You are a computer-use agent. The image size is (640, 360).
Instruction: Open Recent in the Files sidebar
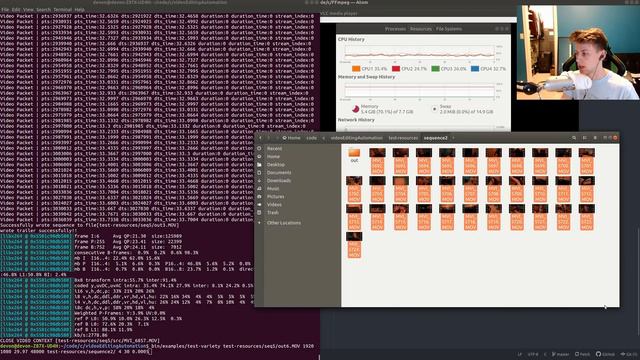(x=274, y=149)
